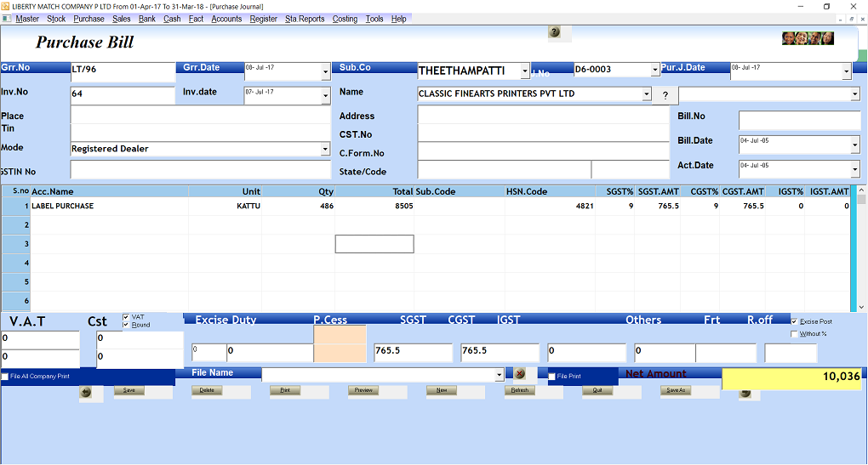
Task: Enable the File All Company Print checkbox
Action: pyautogui.click(x=5, y=376)
